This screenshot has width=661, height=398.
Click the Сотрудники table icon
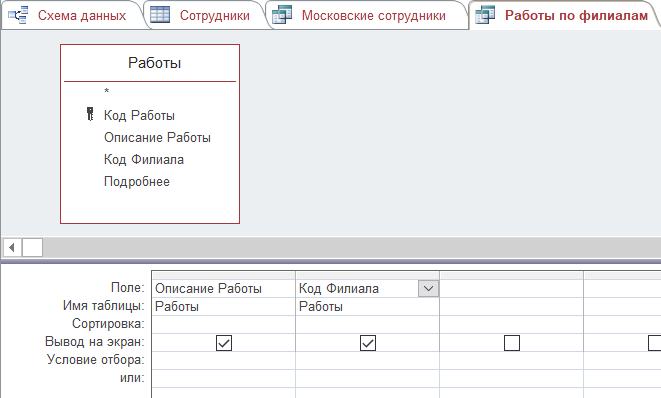(160, 15)
